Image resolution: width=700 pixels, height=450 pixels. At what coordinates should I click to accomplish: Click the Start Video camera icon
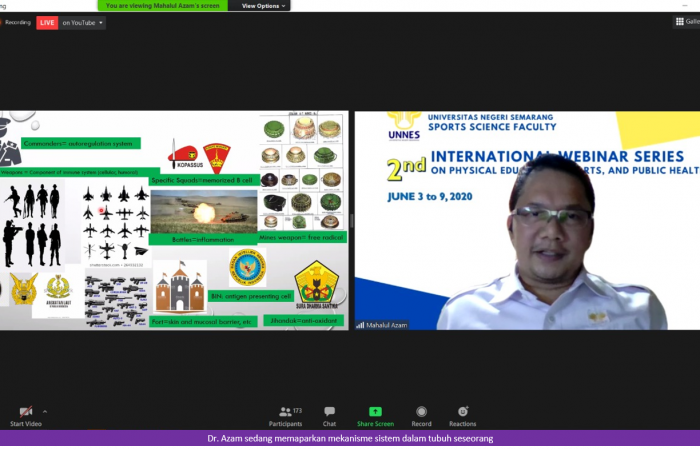click(26, 411)
